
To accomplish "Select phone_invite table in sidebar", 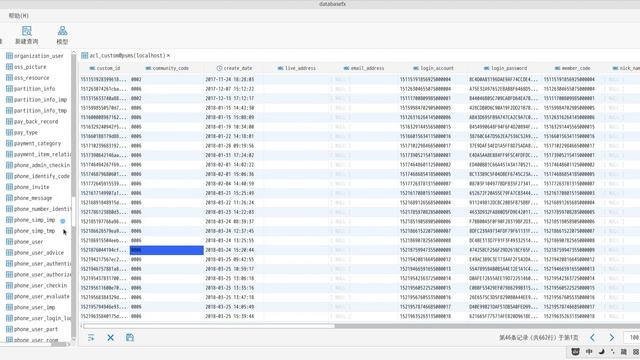I will coord(31,187).
